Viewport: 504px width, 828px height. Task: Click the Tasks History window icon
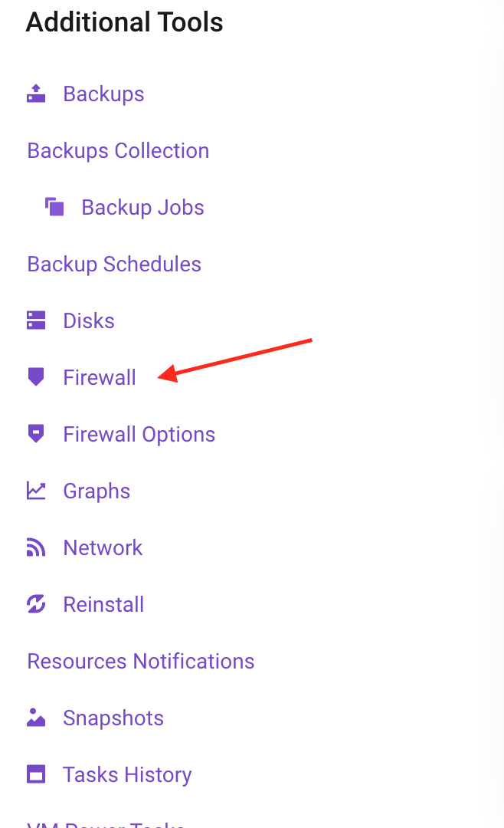(x=36, y=774)
